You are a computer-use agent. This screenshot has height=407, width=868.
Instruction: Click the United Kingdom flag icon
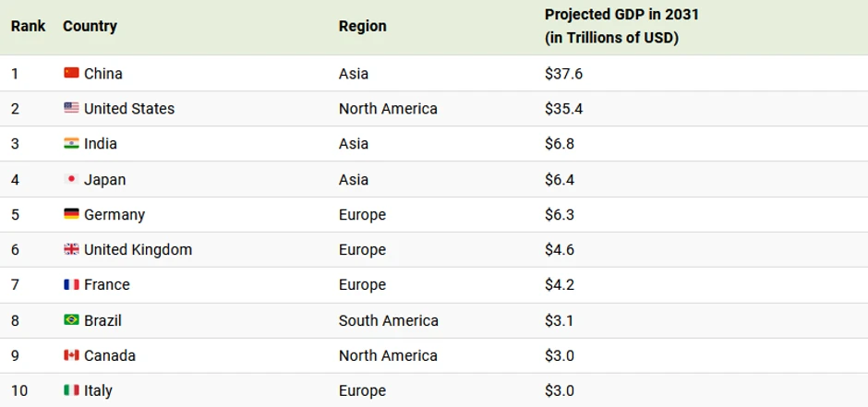(71, 249)
